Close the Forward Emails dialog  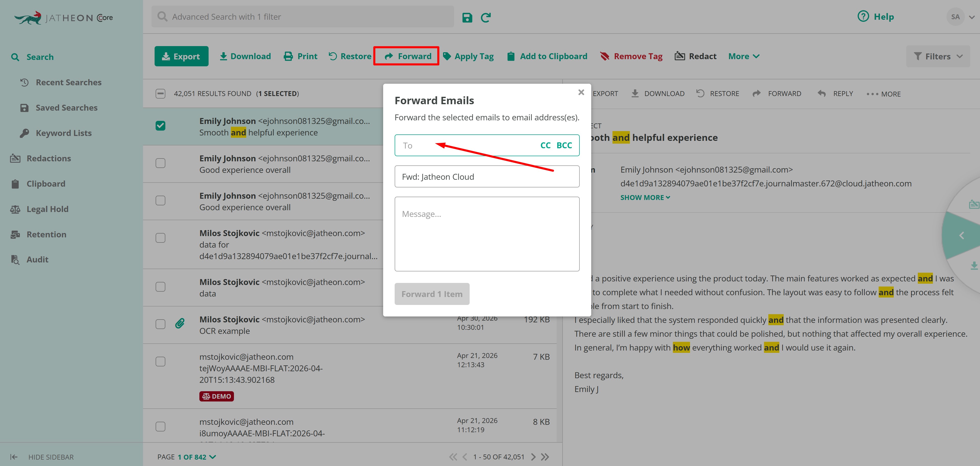click(x=581, y=92)
